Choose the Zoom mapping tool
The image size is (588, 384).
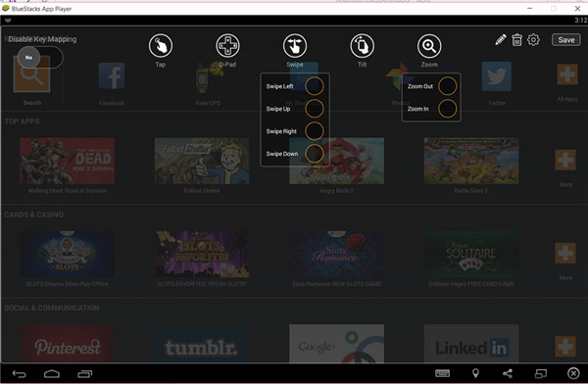click(429, 46)
